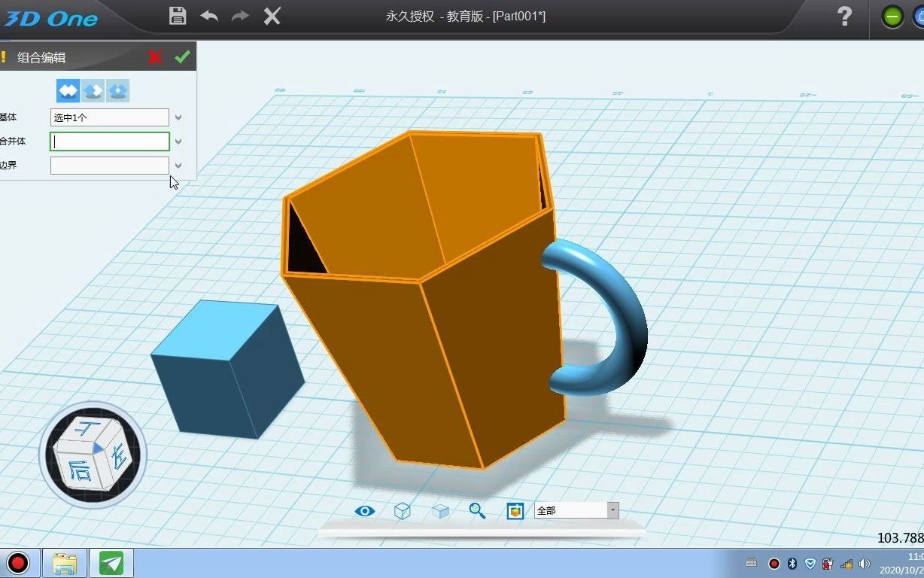924x578 pixels.
Task: Click the Undo arrow icon
Action: (x=209, y=15)
